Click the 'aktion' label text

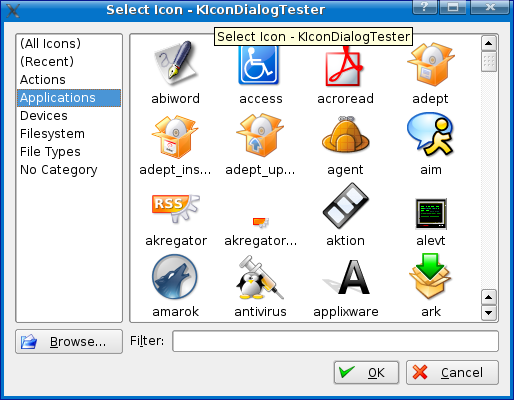[345, 241]
